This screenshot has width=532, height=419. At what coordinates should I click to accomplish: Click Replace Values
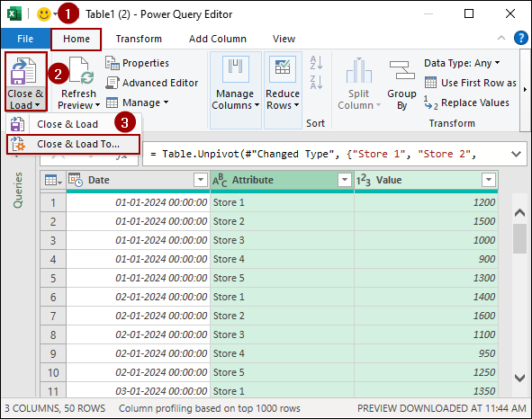point(466,103)
